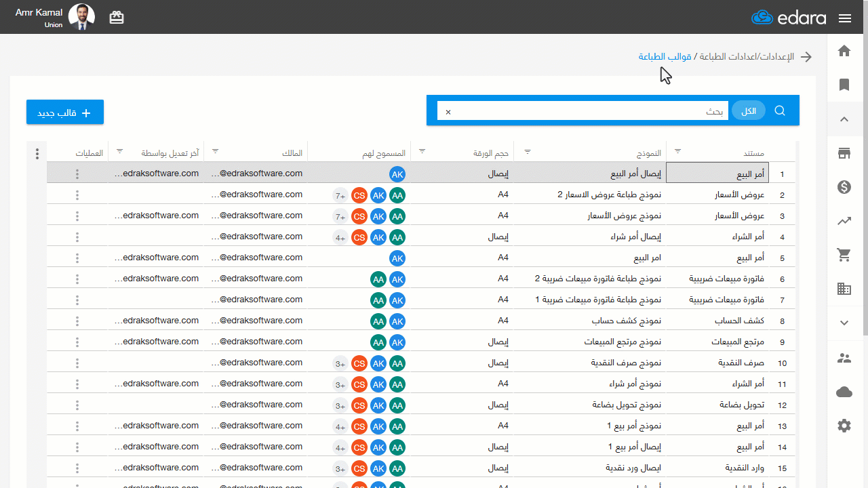
Task: Expand the sidebar section with the down chevron
Action: (844, 323)
